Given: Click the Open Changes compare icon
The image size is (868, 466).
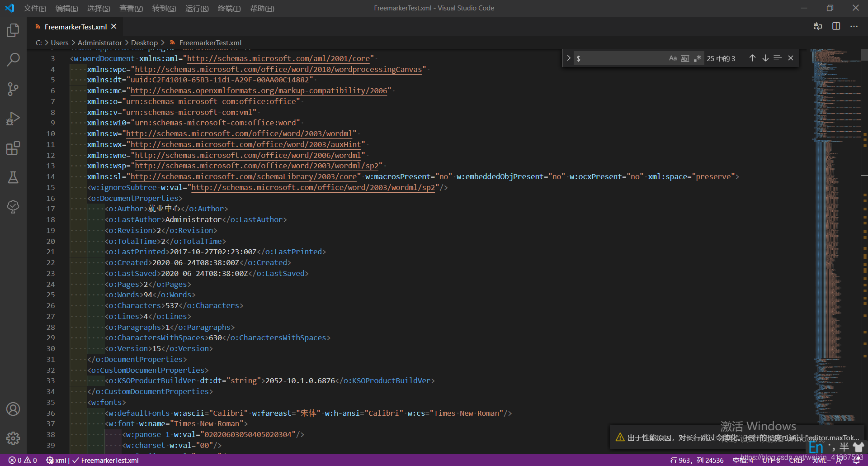Looking at the screenshot, I should (x=818, y=26).
